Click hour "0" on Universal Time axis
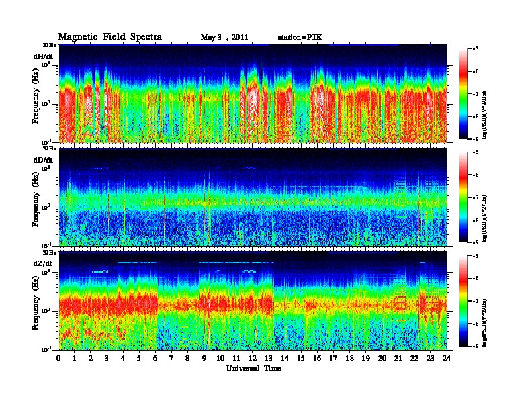Viewport: 532px width, 411px height. click(58, 358)
